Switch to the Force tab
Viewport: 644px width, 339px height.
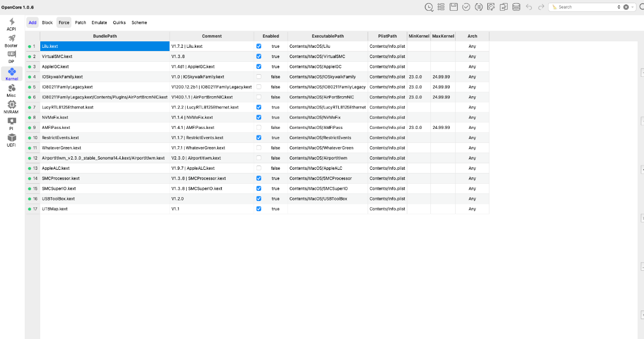(64, 23)
